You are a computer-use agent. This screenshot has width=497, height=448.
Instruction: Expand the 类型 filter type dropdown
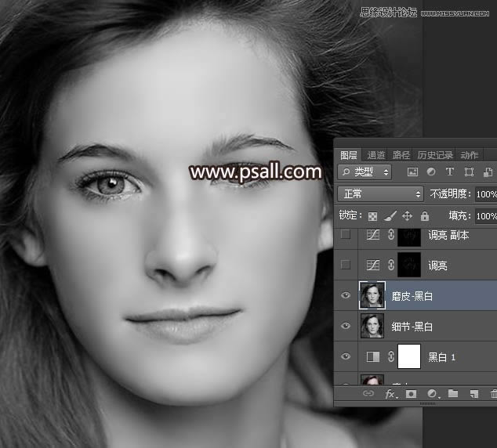(x=365, y=172)
